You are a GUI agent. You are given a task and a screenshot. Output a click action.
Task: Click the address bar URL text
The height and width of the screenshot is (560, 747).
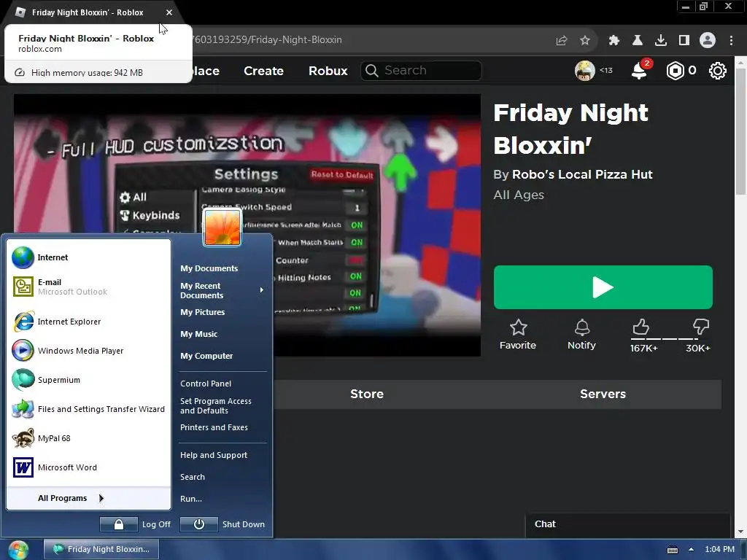[268, 40]
